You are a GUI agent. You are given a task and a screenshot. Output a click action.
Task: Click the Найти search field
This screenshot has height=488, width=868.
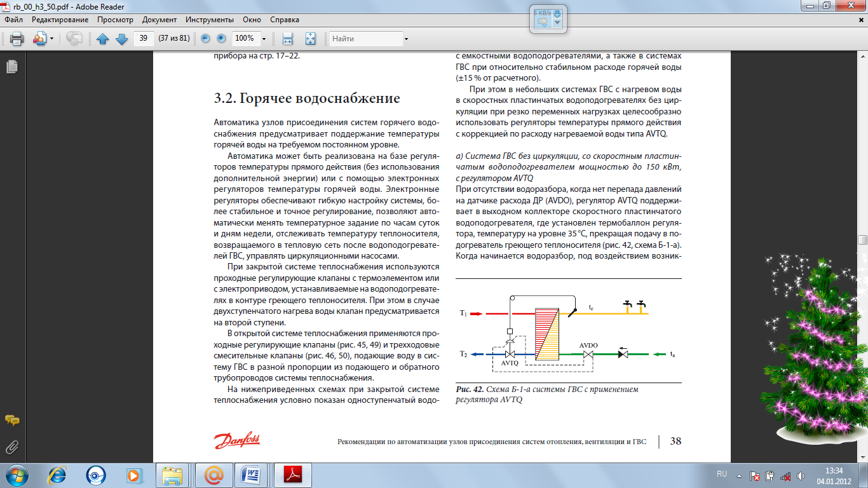coord(365,38)
